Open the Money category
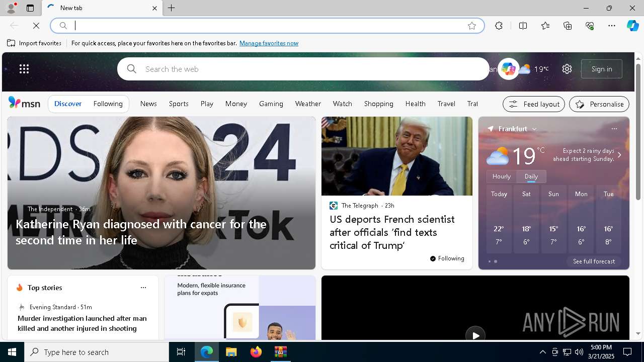Screen dimensions: 644x362 pos(236,104)
